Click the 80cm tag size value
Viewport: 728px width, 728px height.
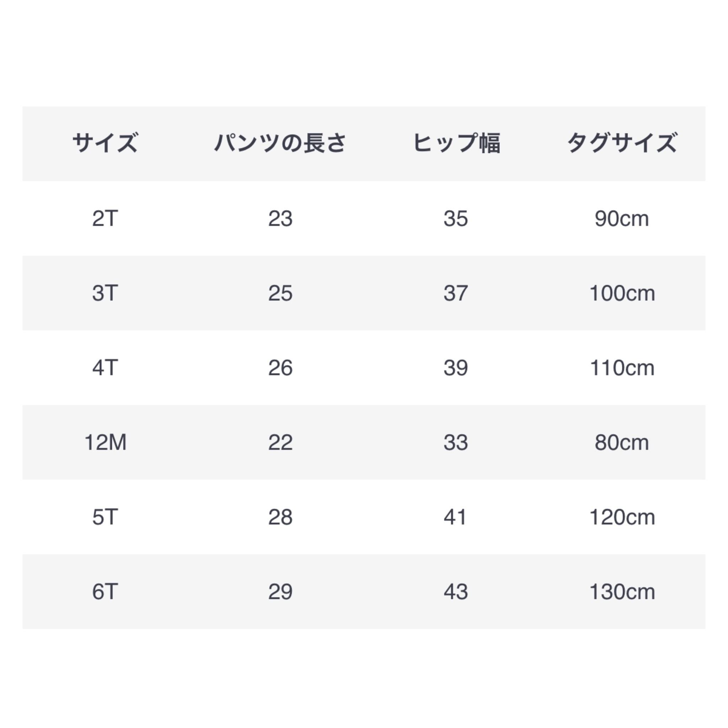pos(622,442)
